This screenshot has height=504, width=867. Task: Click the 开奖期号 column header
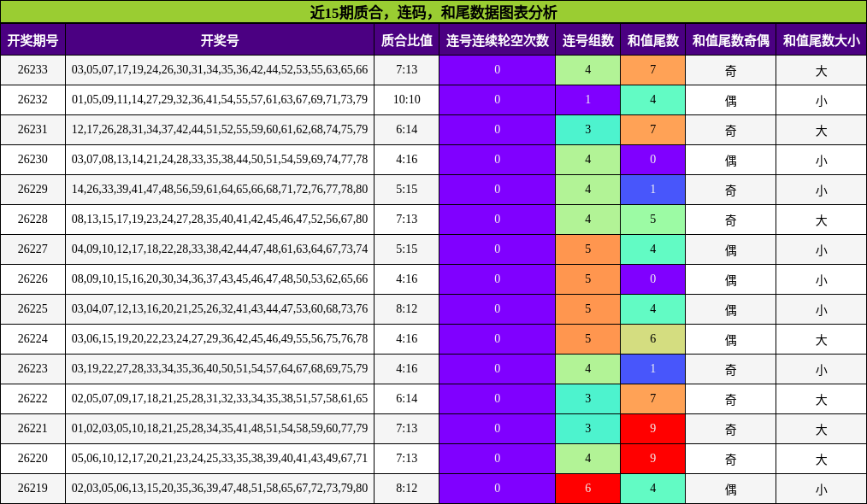click(32, 40)
